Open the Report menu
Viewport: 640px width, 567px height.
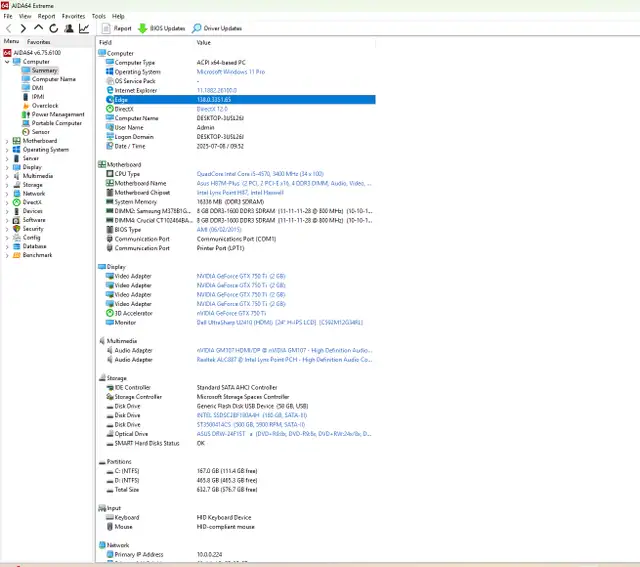pyautogui.click(x=46, y=16)
